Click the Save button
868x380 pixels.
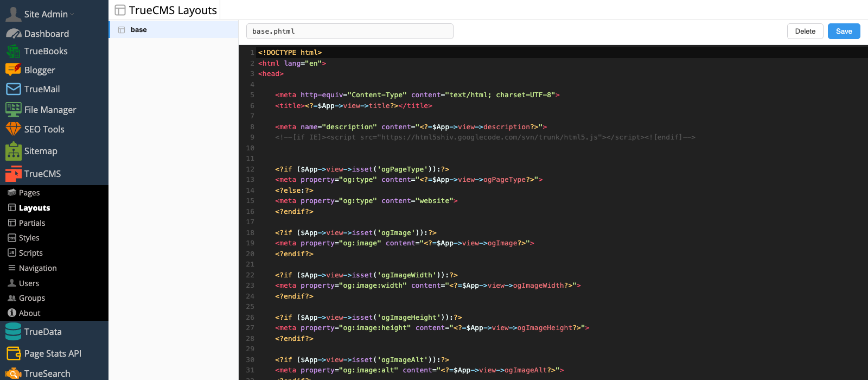844,31
